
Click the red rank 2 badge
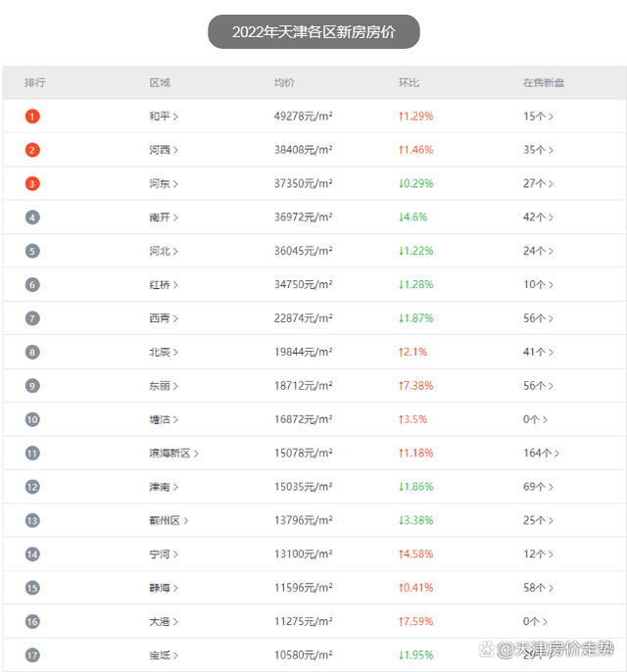[x=32, y=150]
